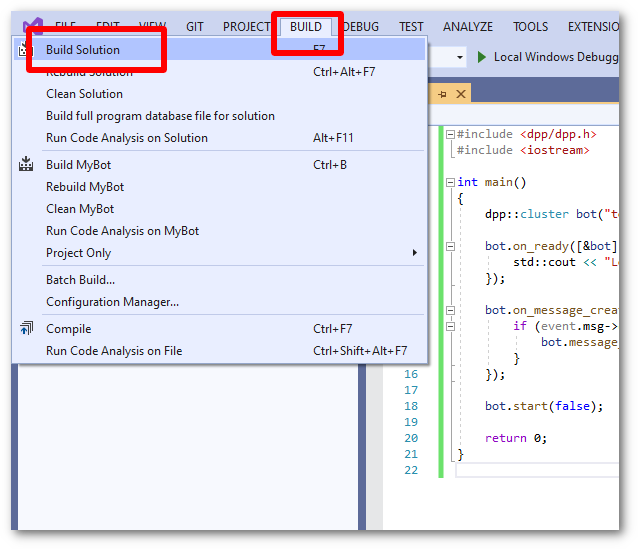This screenshot has width=638, height=549.
Task: Choose Clean Solution
Action: [84, 94]
